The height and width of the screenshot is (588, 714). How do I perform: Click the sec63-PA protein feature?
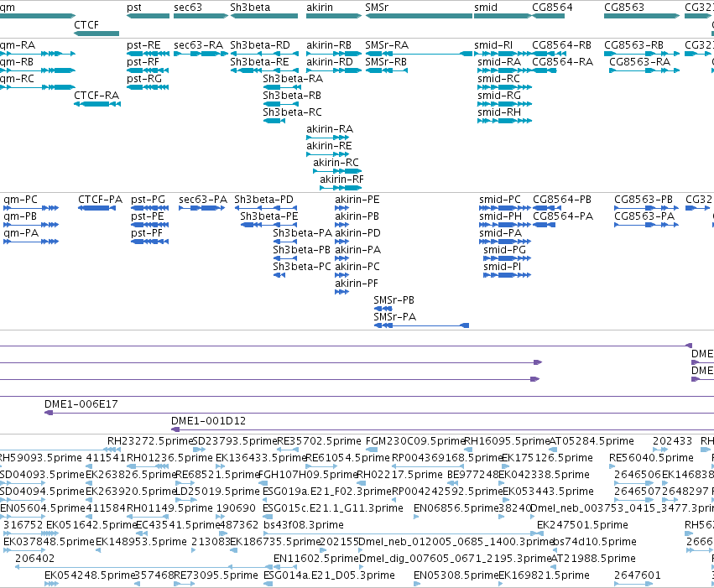pyautogui.click(x=201, y=208)
